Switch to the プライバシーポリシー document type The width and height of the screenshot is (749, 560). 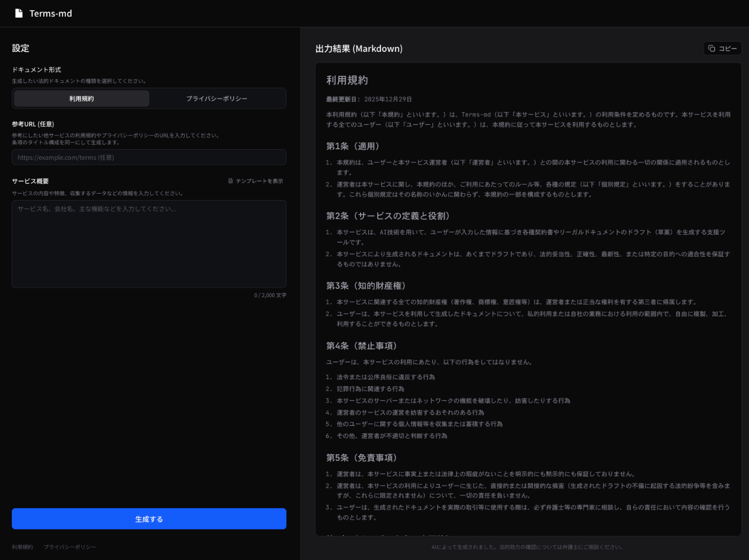pyautogui.click(x=217, y=98)
